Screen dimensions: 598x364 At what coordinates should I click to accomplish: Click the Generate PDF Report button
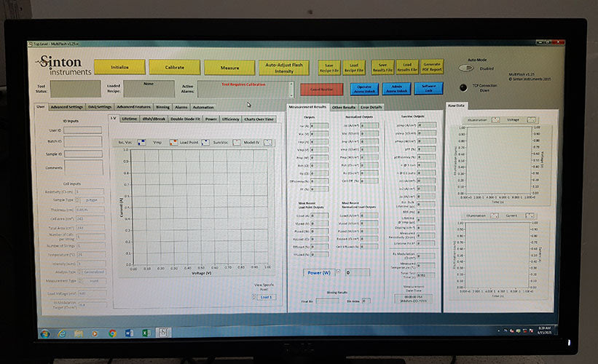point(432,67)
